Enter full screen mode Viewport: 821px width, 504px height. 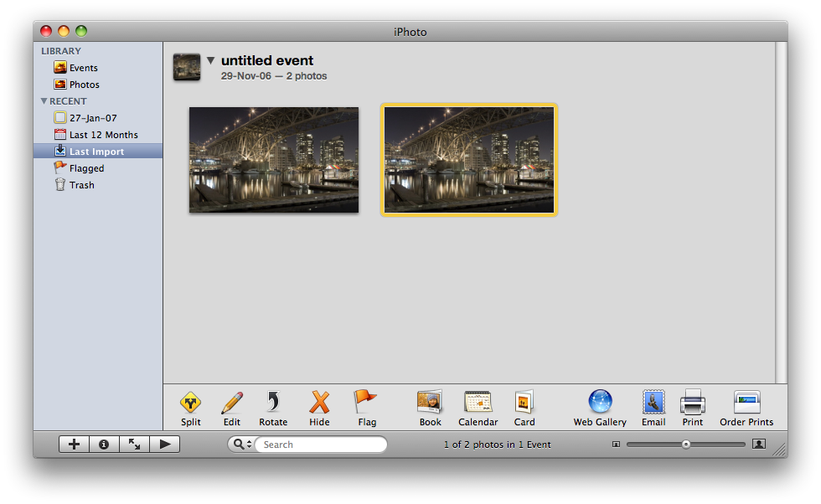click(x=134, y=445)
